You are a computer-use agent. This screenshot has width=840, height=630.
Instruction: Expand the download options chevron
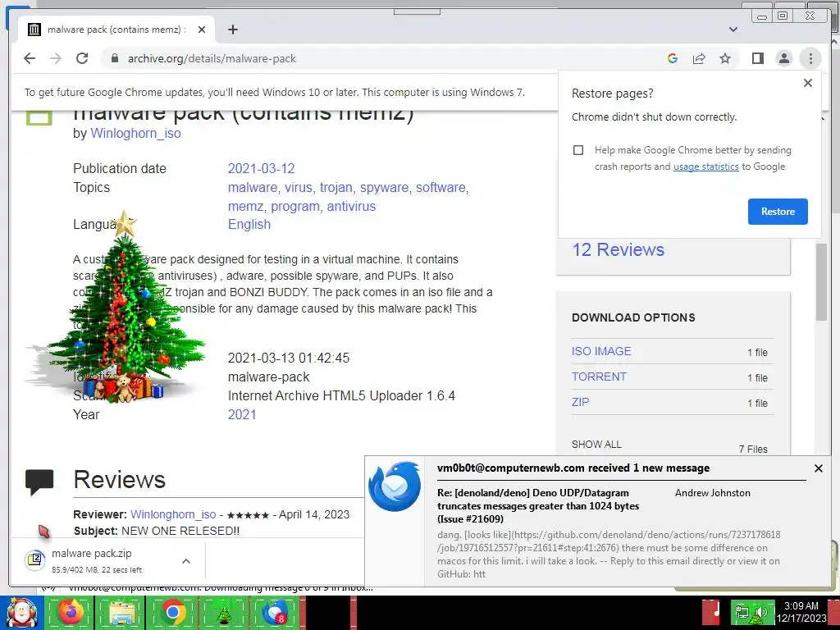click(x=186, y=561)
